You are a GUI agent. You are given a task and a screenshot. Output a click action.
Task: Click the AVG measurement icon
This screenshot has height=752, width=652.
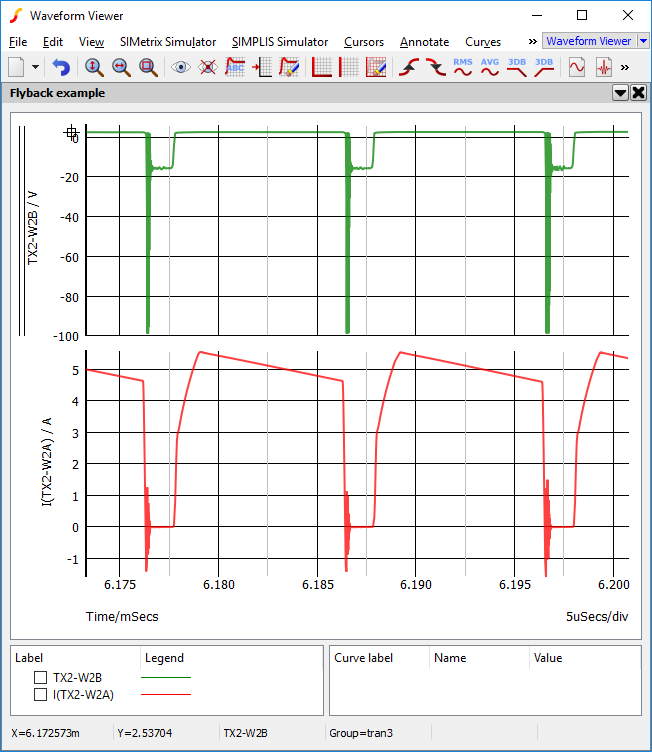coord(490,67)
